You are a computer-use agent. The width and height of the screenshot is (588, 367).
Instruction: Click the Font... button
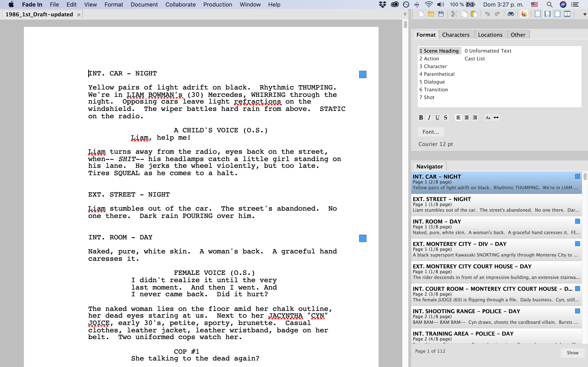[431, 132]
